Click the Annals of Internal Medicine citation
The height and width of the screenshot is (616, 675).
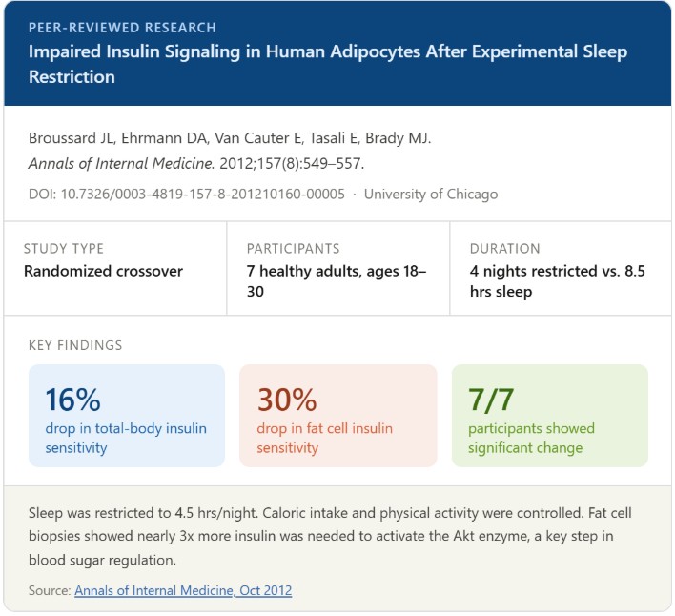pos(196,164)
